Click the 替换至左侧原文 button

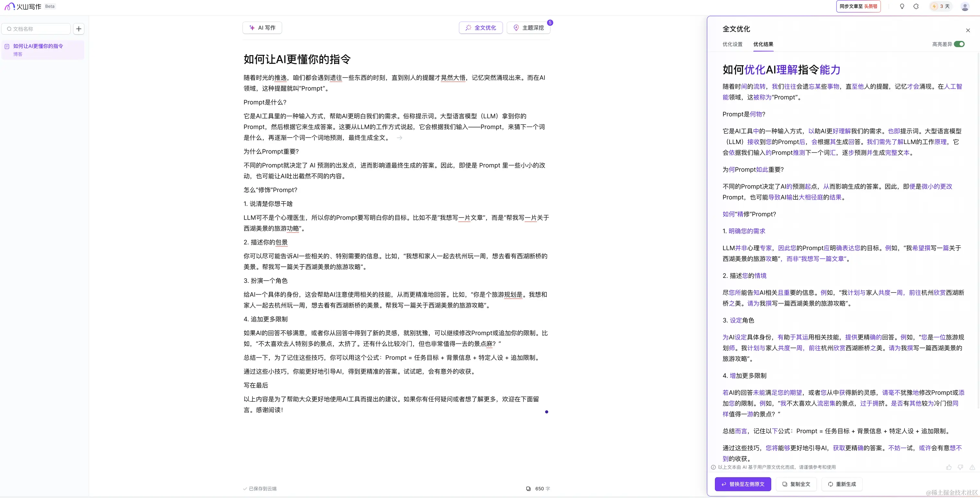[x=742, y=484]
